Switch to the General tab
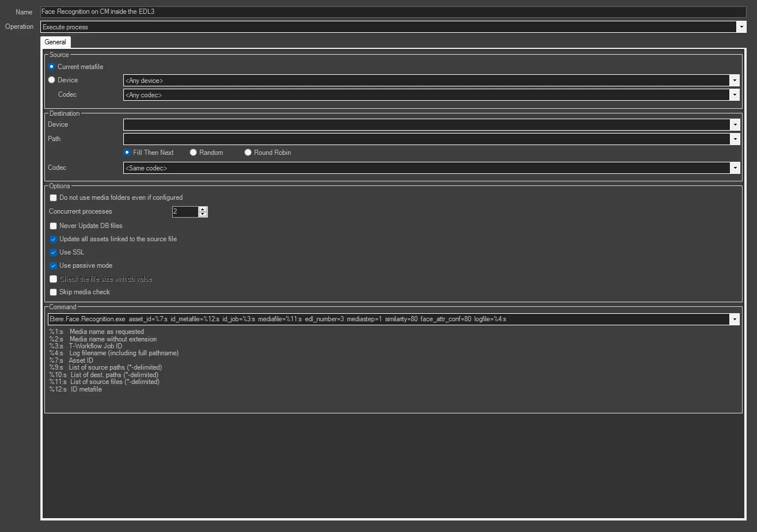The height and width of the screenshot is (532, 757). pyautogui.click(x=55, y=42)
